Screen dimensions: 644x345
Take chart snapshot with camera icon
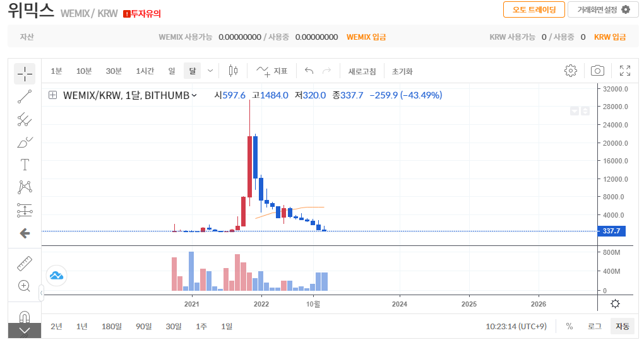click(x=597, y=71)
